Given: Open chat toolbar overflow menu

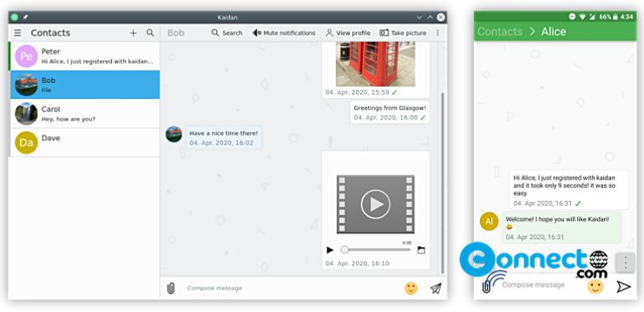Looking at the screenshot, I should point(437,33).
